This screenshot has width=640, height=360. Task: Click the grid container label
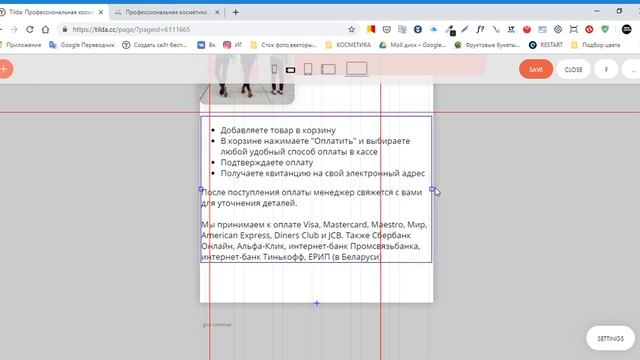pyautogui.click(x=217, y=325)
